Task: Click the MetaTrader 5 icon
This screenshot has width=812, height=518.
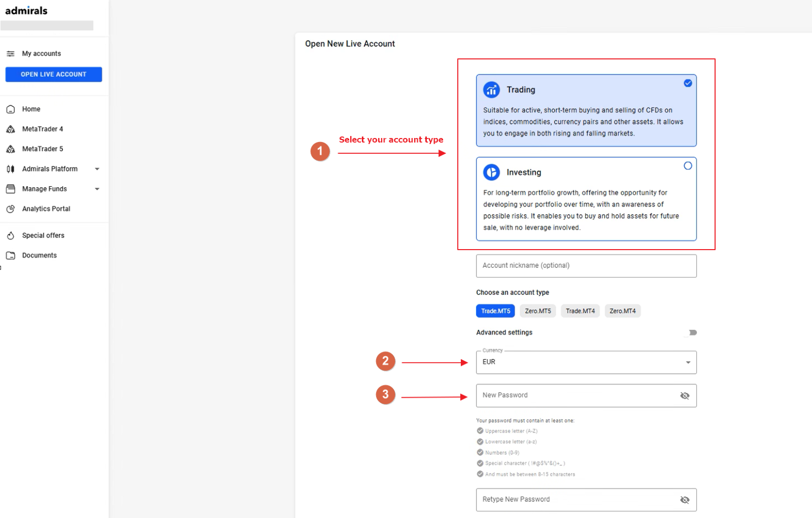Action: click(x=10, y=149)
